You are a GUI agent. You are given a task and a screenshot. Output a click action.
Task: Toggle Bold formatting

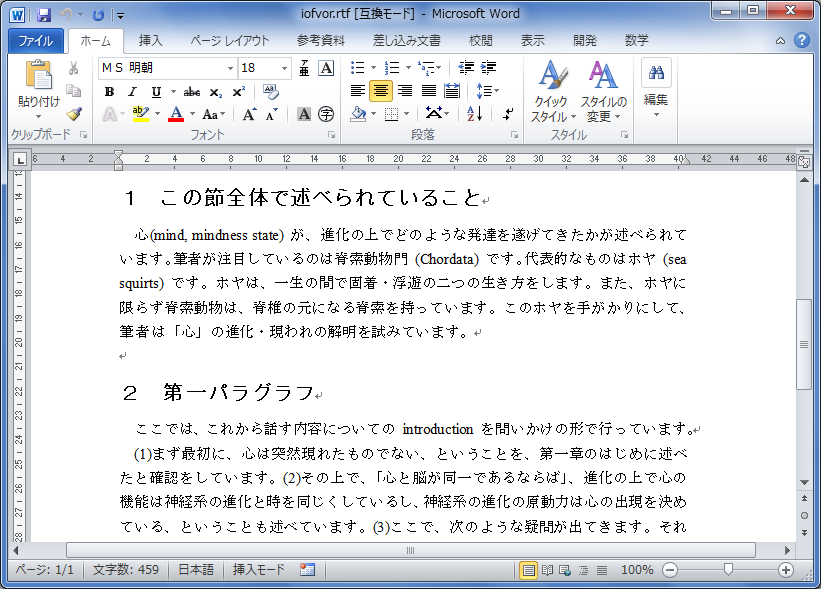108,92
